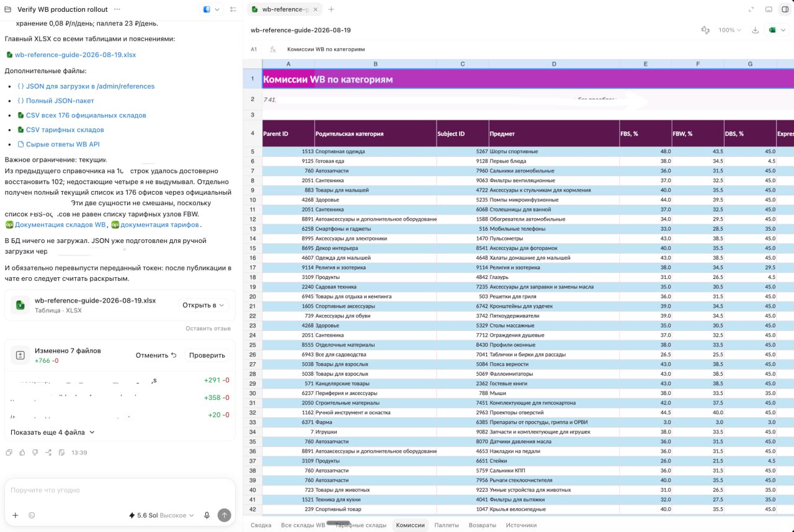Image resolution: width=794 pixels, height=532 pixels.
Task: Click the round terminal icon in the composer
Action: tap(32, 515)
